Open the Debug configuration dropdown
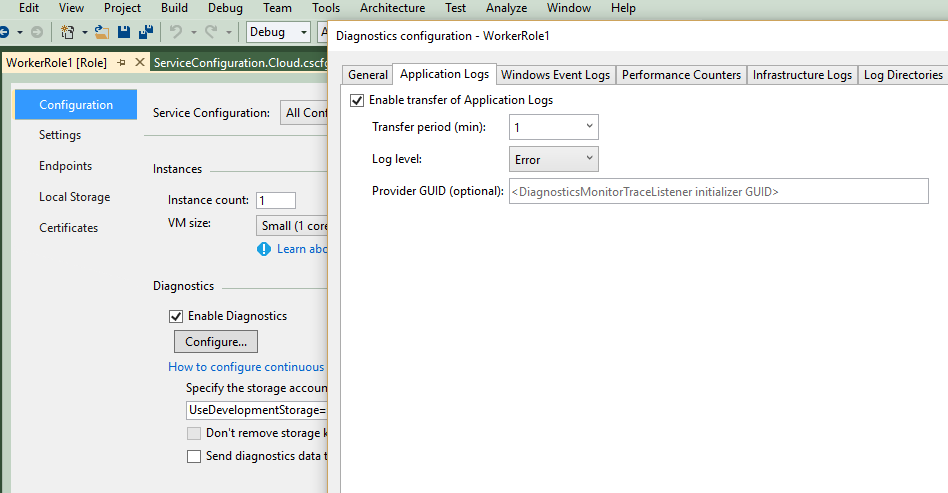This screenshot has height=493, width=948. click(278, 32)
